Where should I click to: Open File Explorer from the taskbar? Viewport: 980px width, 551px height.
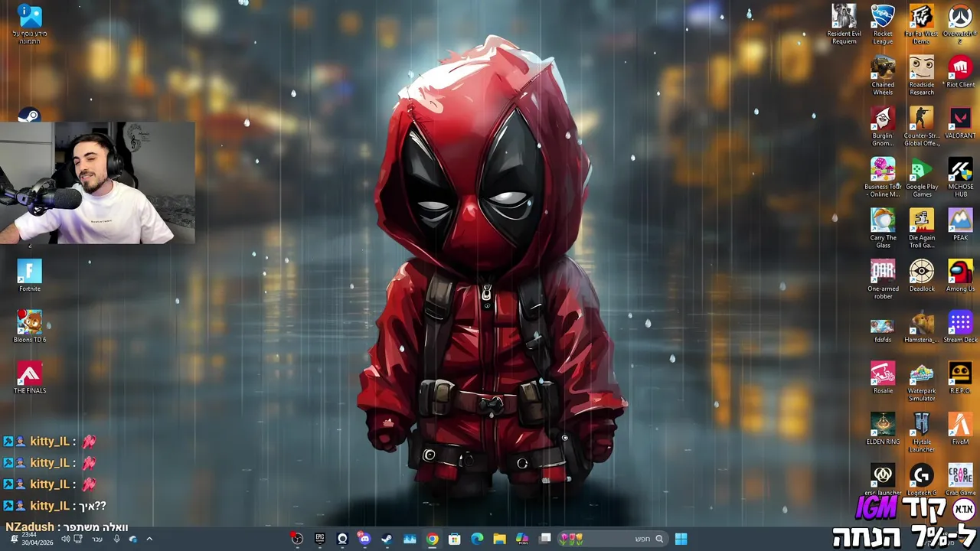[x=499, y=539]
